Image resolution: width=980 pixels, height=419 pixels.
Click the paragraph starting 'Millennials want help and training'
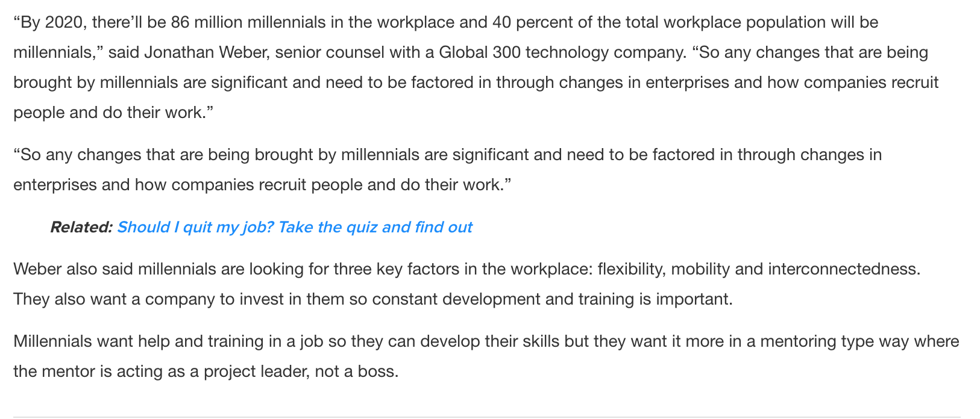click(x=486, y=356)
